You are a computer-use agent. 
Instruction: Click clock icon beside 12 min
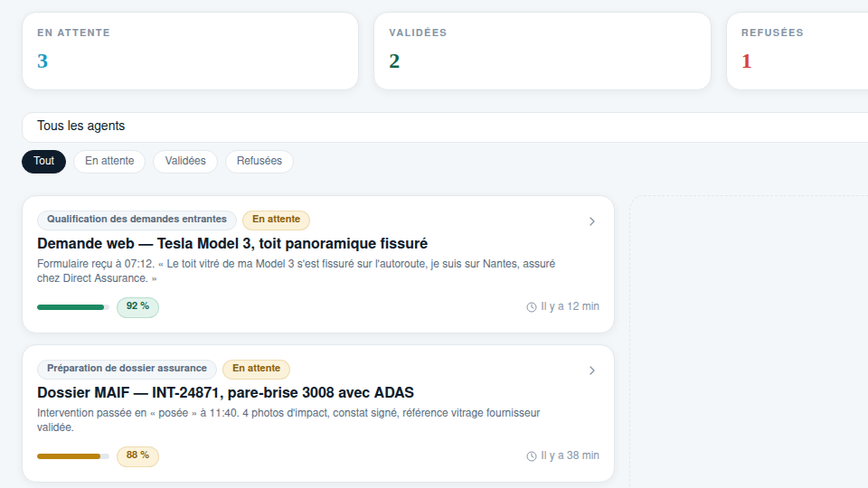(x=532, y=307)
